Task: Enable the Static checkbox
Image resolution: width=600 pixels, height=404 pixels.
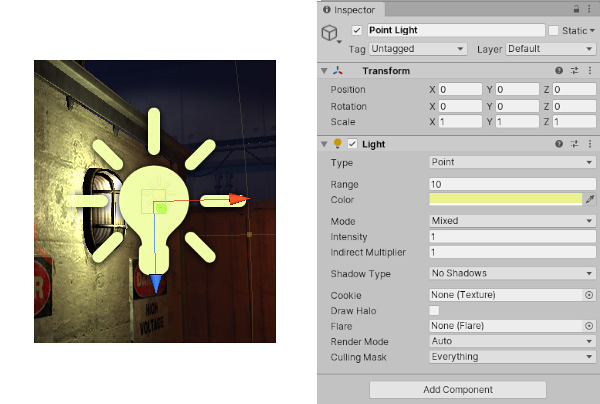Action: 554,31
